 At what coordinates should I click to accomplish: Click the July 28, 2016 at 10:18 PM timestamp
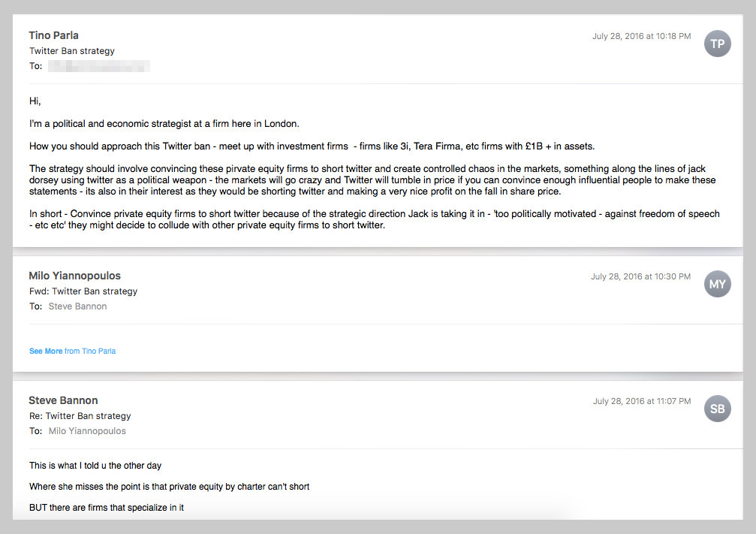pos(641,36)
